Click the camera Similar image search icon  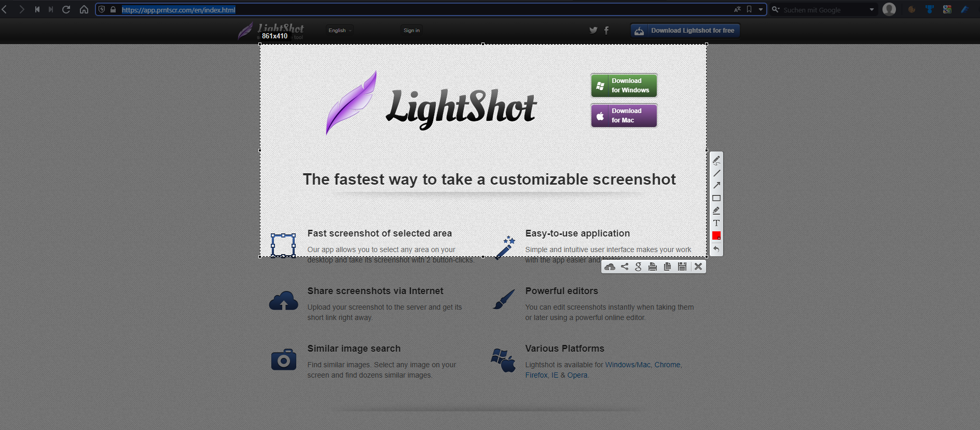pyautogui.click(x=284, y=359)
